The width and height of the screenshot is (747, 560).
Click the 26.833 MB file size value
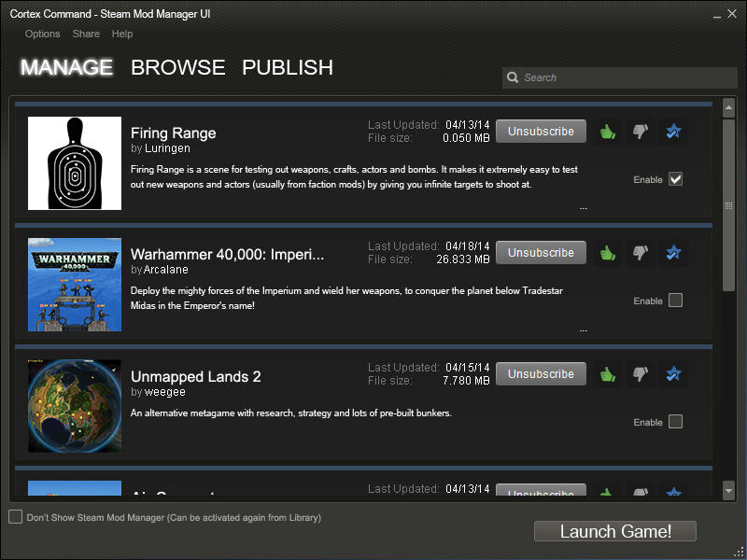463,259
